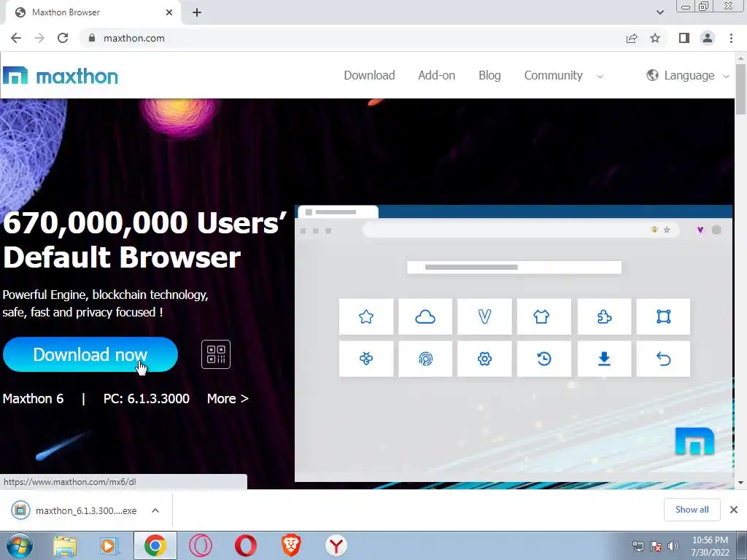Click the screenshot frame tile
Image resolution: width=747 pixels, height=560 pixels.
[663, 316]
